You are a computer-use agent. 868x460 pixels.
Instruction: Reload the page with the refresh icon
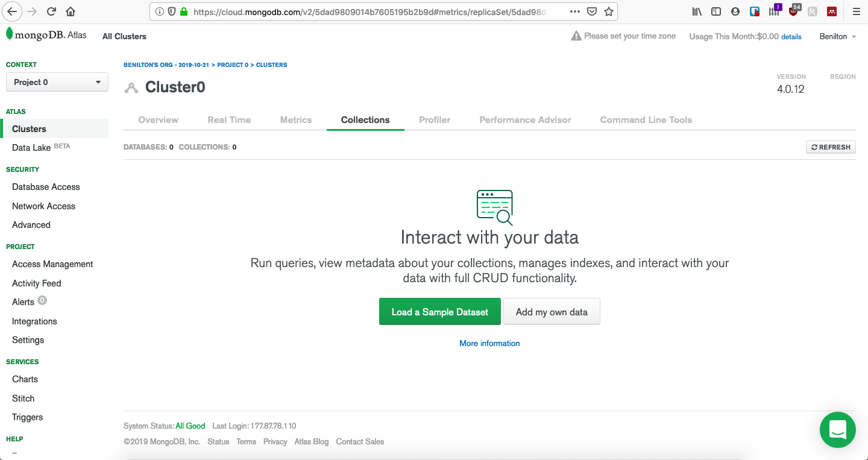[52, 11]
